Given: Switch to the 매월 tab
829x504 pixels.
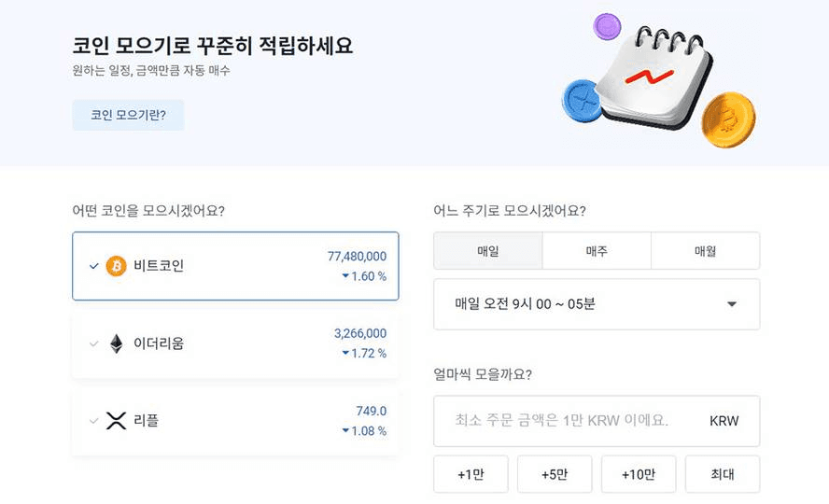Looking at the screenshot, I should click(705, 251).
